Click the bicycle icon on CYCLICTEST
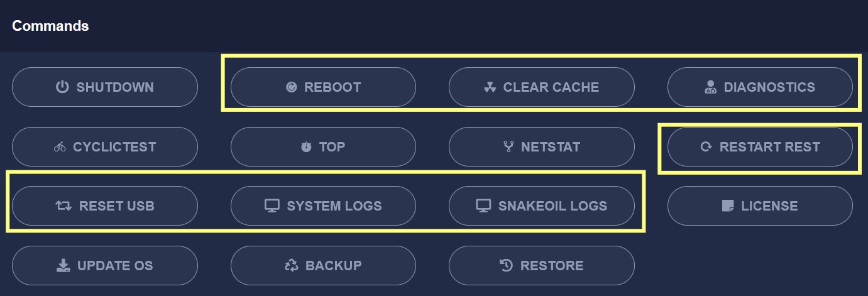868x296 pixels. point(60,147)
